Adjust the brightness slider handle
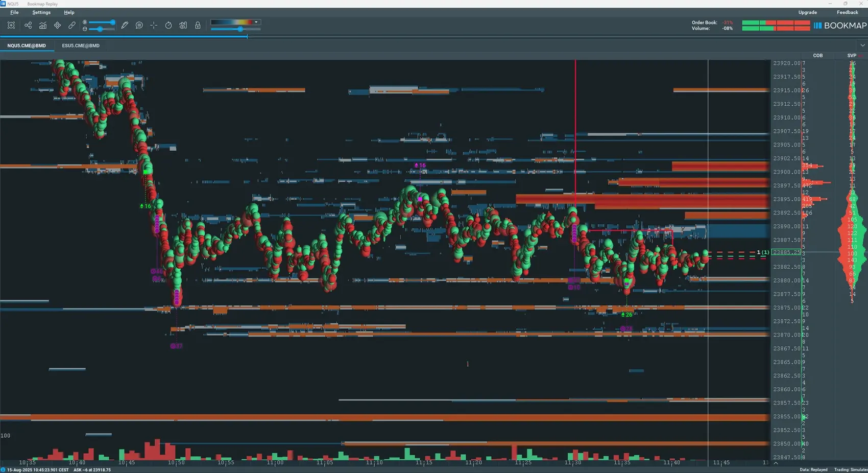The image size is (868, 473). pos(112,22)
